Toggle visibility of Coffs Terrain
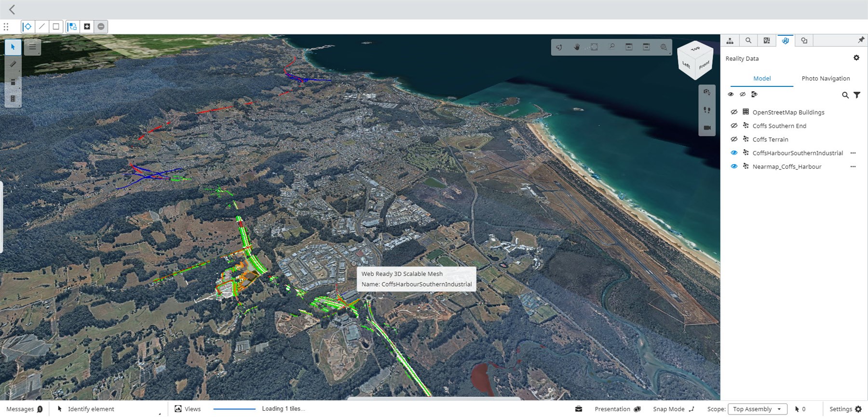Image resolution: width=868 pixels, height=417 pixels. coord(734,139)
